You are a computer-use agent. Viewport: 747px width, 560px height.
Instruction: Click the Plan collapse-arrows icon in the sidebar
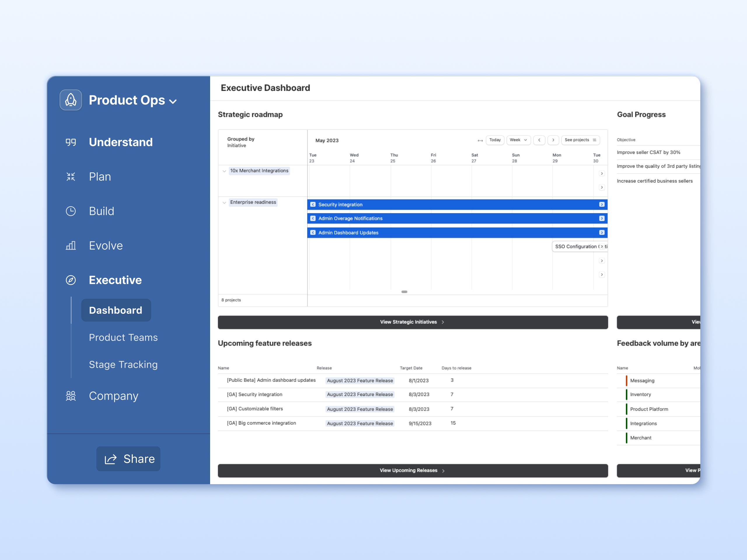click(x=71, y=176)
